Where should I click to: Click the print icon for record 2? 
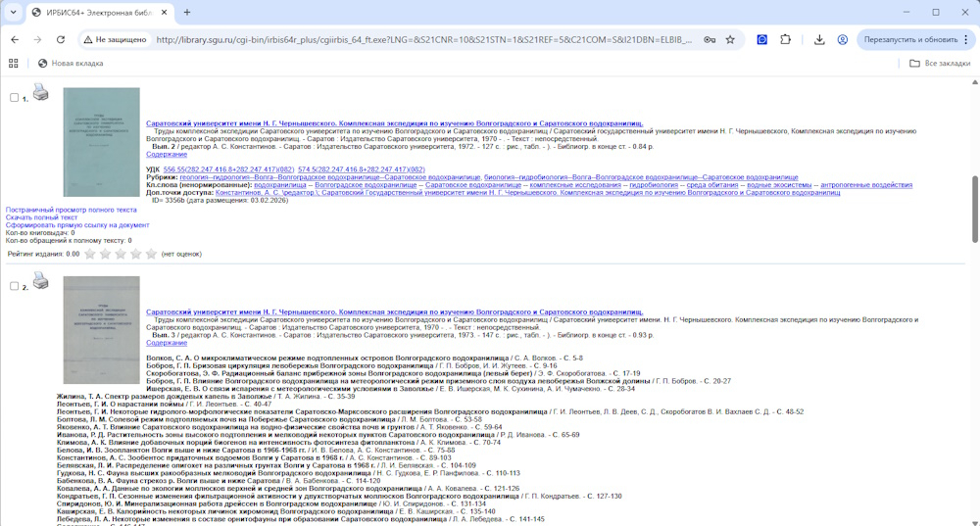click(40, 281)
